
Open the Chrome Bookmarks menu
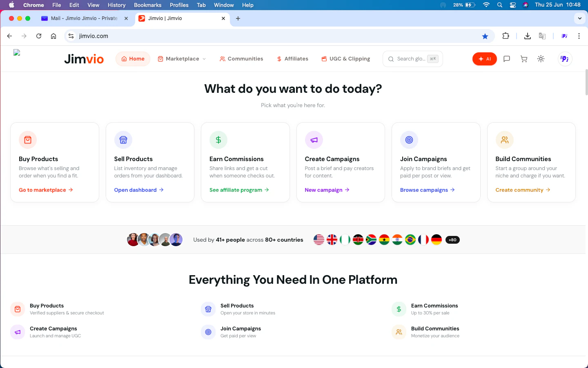(147, 5)
